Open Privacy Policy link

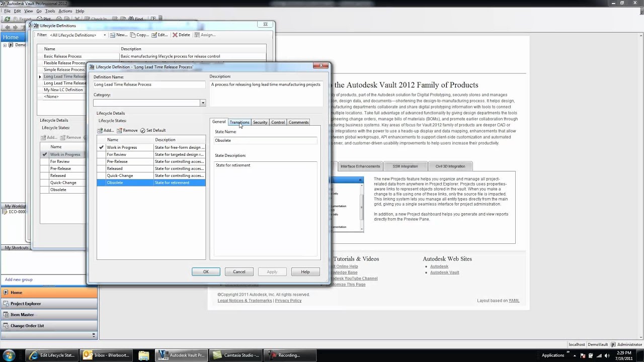coord(288,300)
